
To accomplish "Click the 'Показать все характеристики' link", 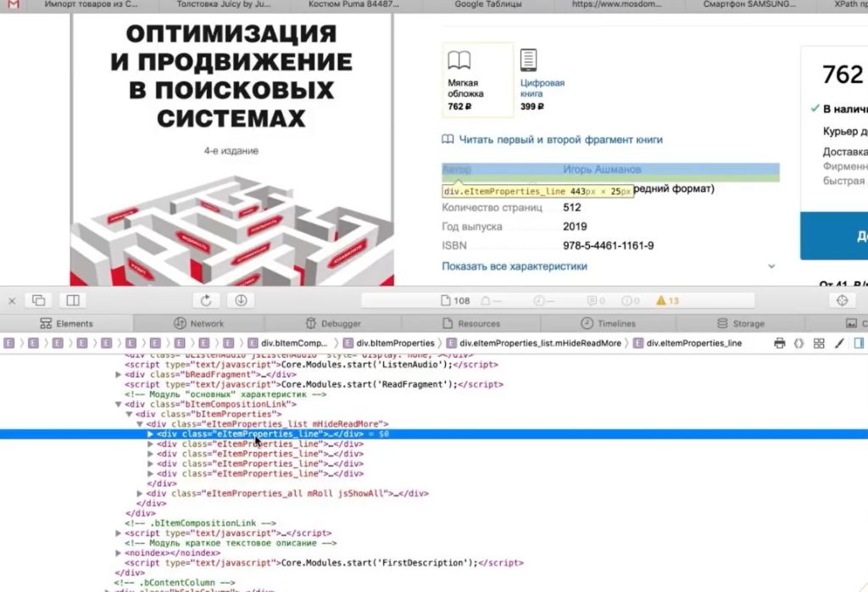I will [515, 266].
